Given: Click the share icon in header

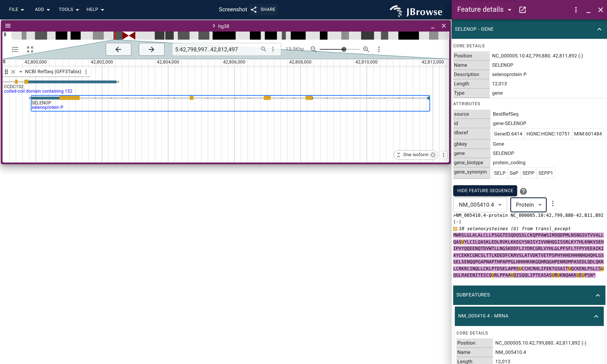Looking at the screenshot, I should (254, 10).
